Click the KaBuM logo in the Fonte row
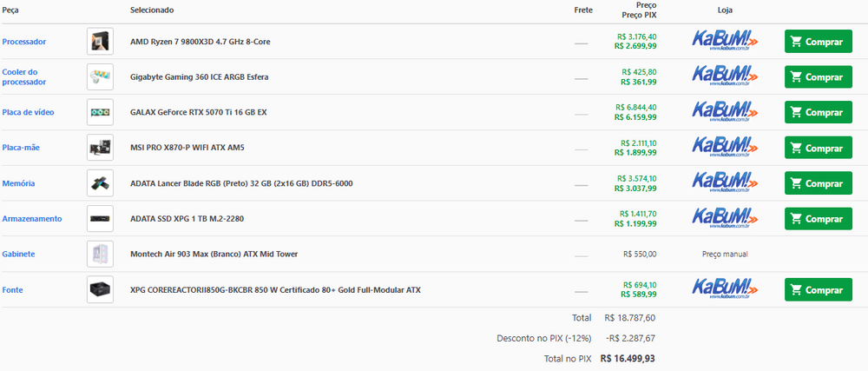Image resolution: width=868 pixels, height=371 pixels. pos(725,289)
